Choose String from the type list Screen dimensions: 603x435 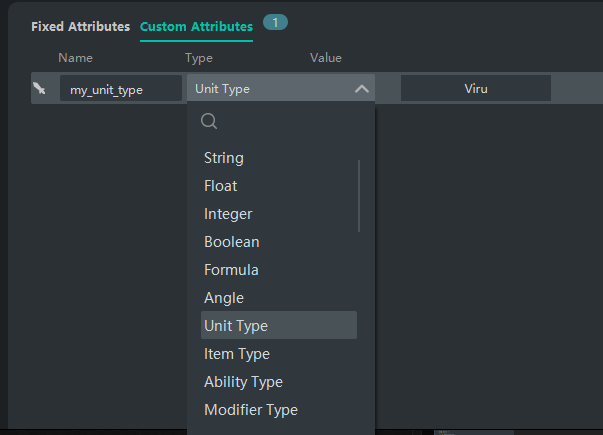click(224, 158)
